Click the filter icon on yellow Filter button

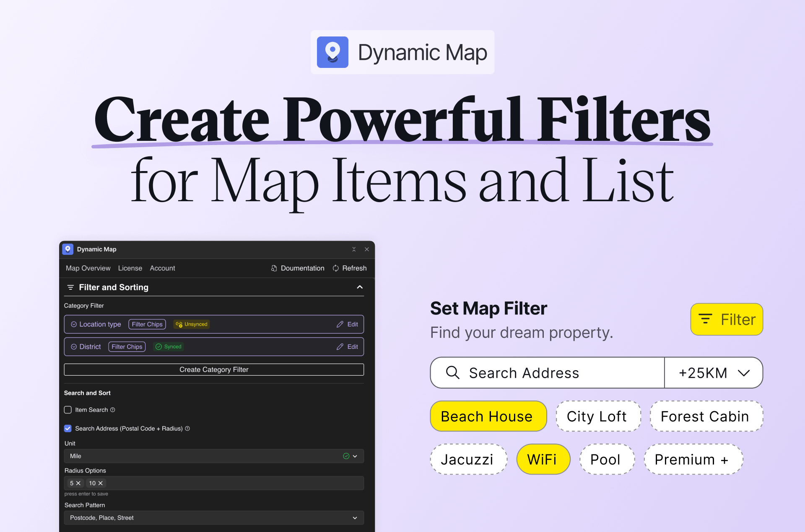705,319
